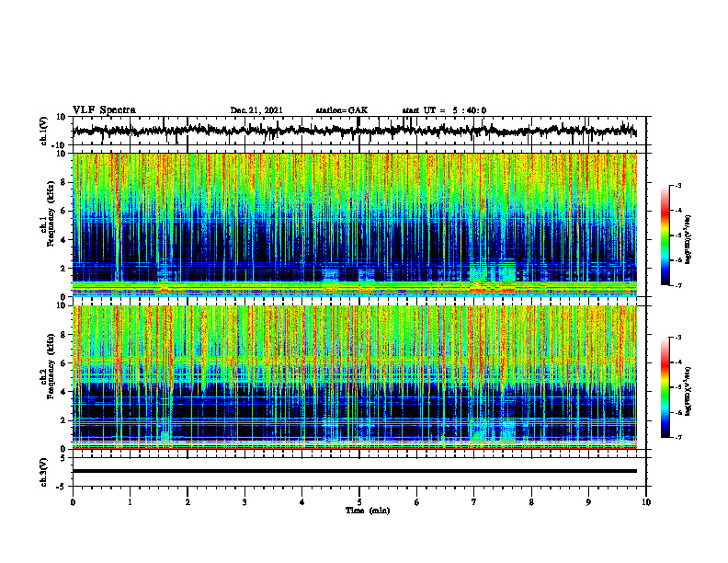Click the "2" kHz tick on ch.2 spectrogram
This screenshot has width=728, height=563.
(63, 420)
